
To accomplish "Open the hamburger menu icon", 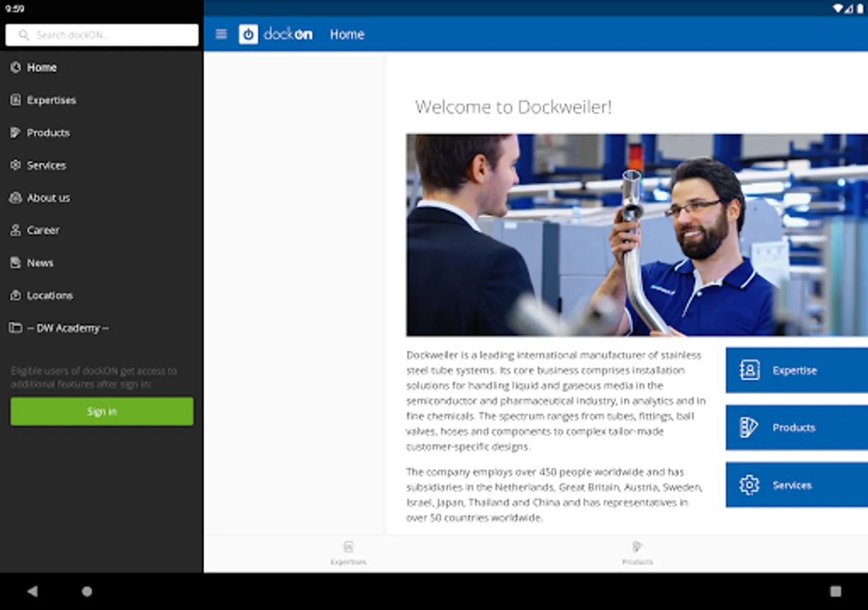I will tap(221, 34).
